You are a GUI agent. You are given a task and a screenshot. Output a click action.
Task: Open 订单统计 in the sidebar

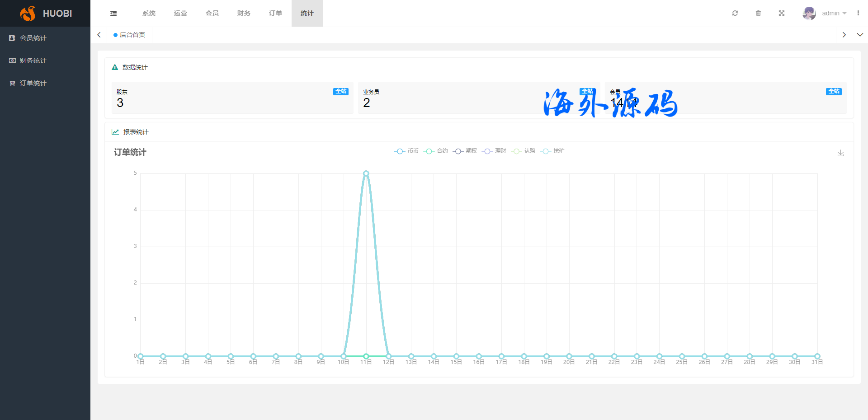coord(33,83)
